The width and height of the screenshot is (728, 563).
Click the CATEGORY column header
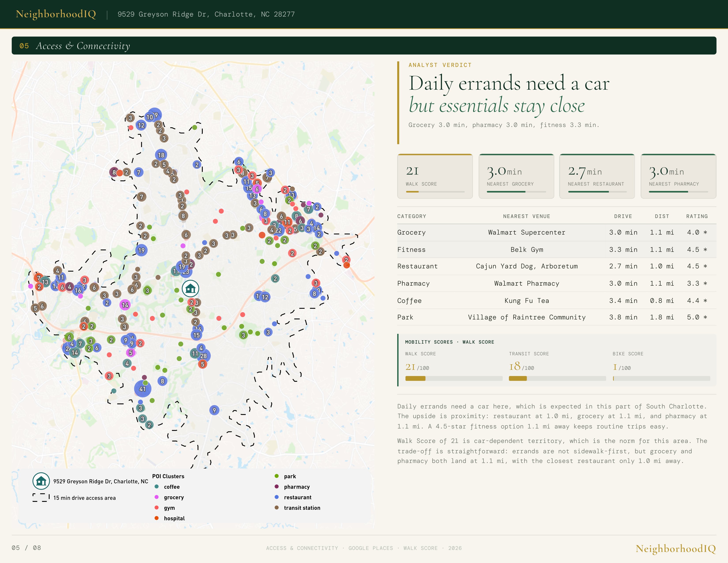412,216
